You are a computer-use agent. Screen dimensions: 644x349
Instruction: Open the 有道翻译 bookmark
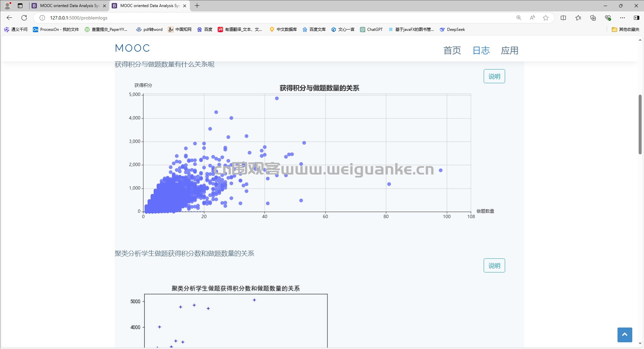coord(240,30)
